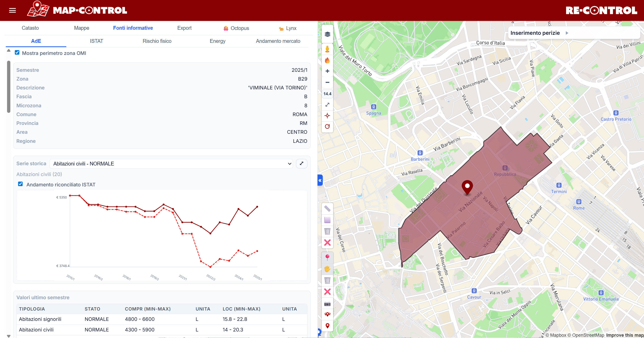Click the Improve this map link
The width and height of the screenshot is (644, 338).
(625, 335)
